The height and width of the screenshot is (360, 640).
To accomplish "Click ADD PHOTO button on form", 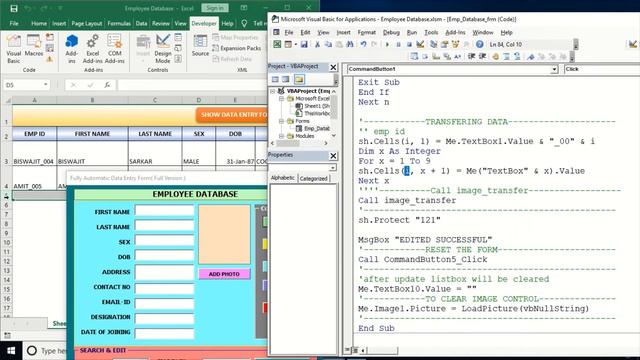I will [224, 274].
